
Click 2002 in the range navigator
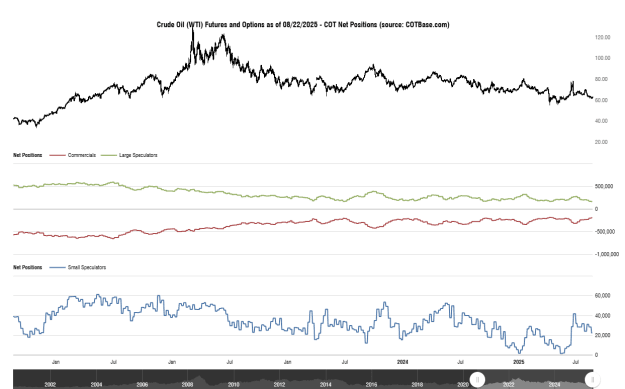coord(50,385)
